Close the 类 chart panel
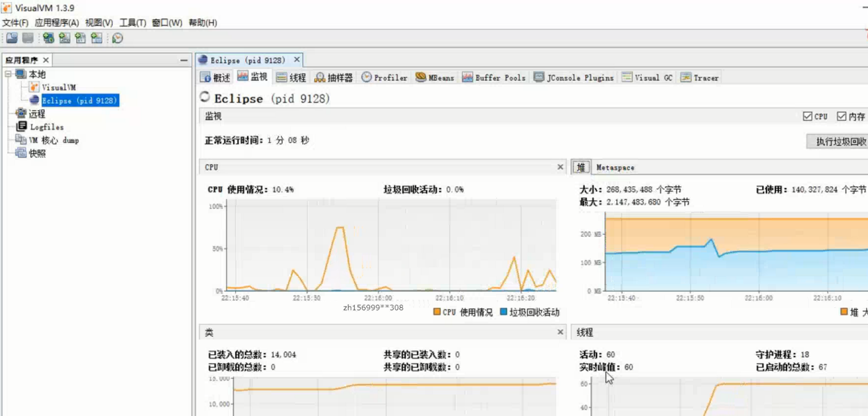Screen dimensions: 868x416 click(x=560, y=332)
